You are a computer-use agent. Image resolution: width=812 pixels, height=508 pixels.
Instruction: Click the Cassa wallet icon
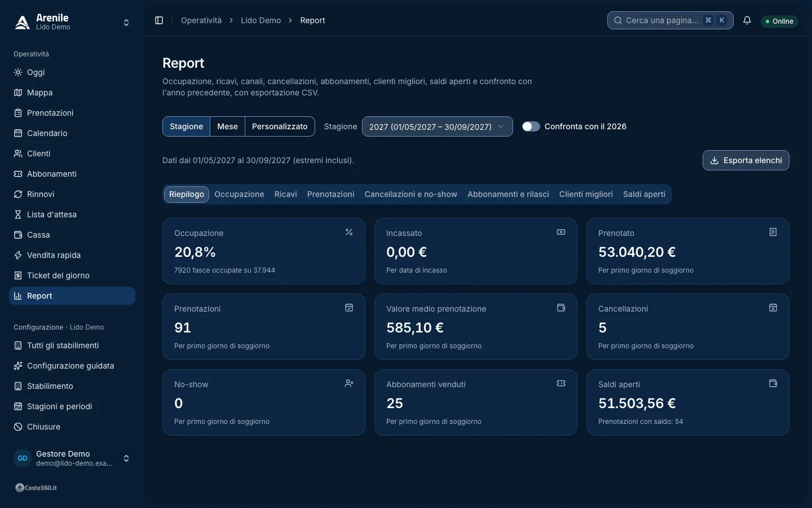coord(18,235)
